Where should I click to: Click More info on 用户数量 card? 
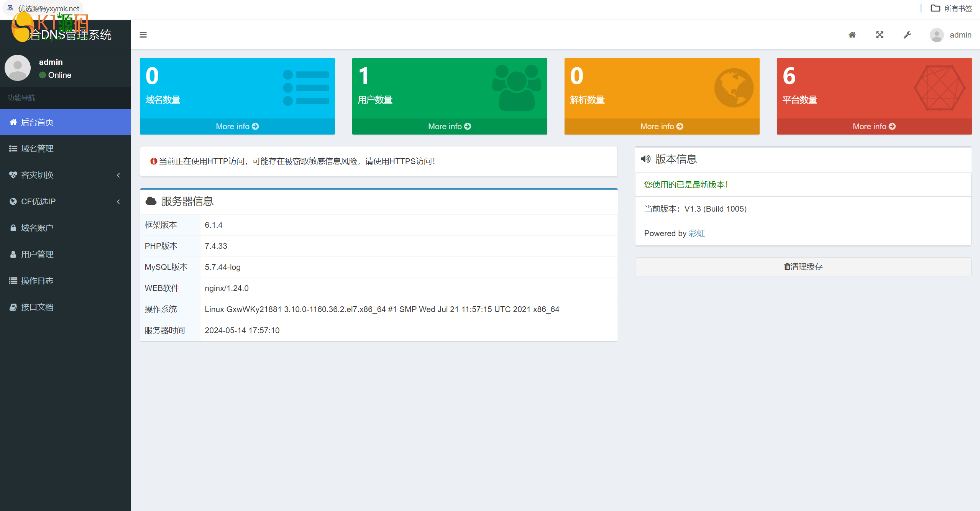(449, 127)
